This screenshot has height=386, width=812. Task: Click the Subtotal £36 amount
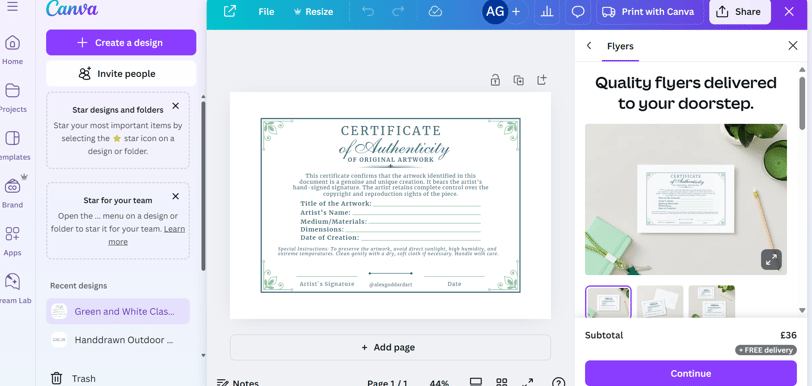tap(788, 335)
